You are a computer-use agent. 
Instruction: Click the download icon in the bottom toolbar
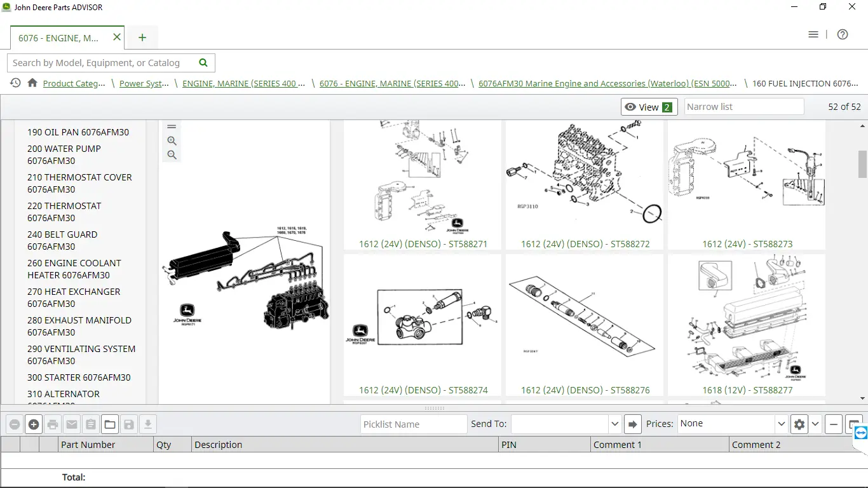[148, 424]
